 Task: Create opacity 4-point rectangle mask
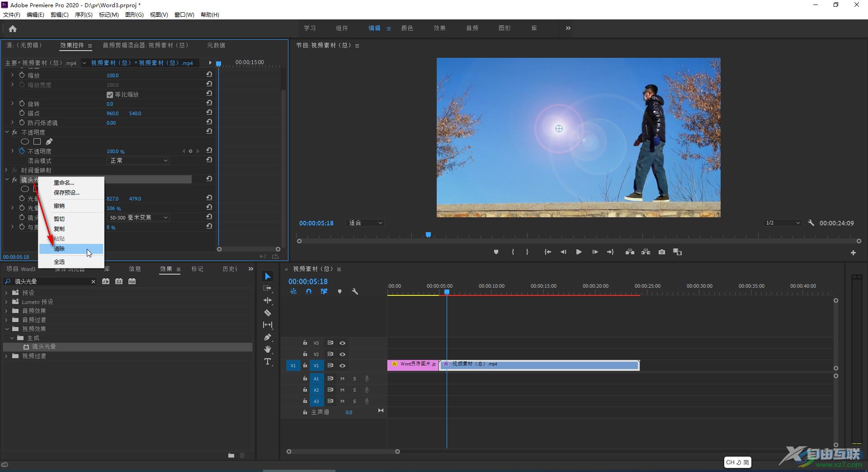(37, 141)
